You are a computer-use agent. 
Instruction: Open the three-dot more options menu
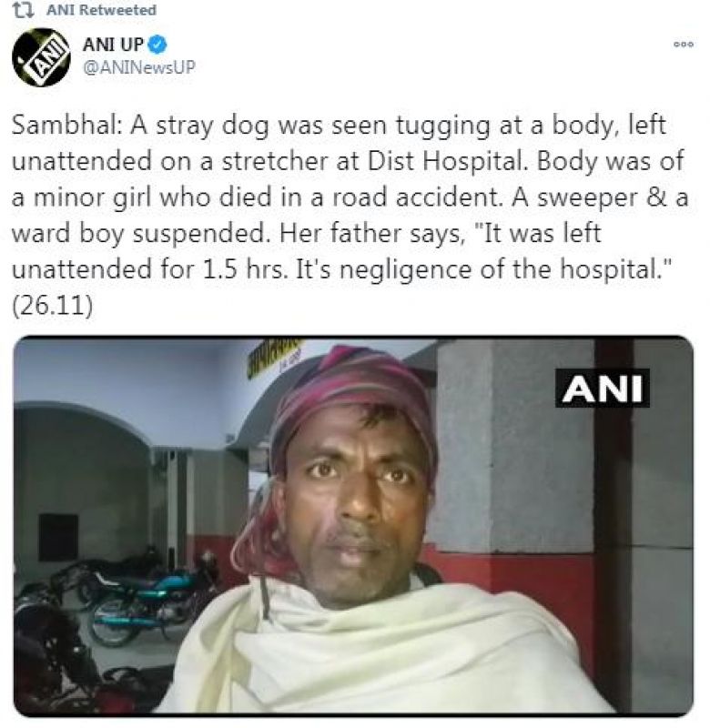[684, 45]
